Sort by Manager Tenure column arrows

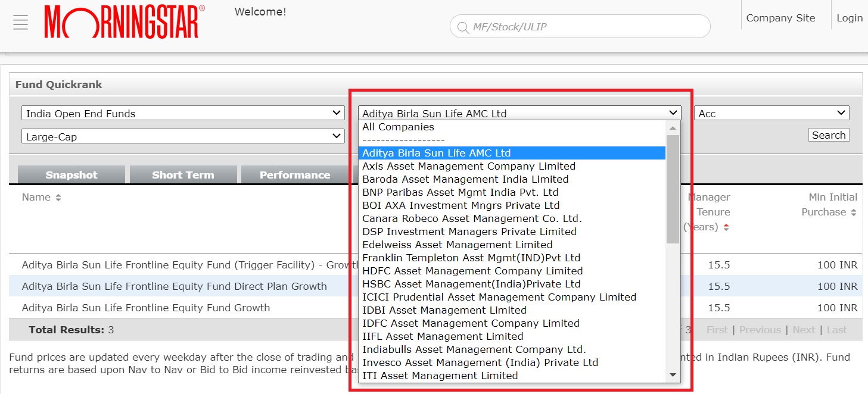coord(726,227)
